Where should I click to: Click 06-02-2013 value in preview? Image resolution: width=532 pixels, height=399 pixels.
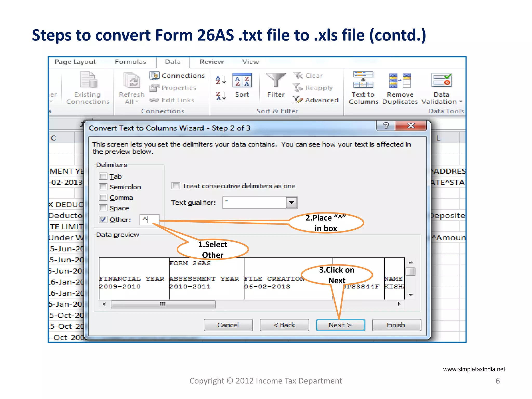(x=267, y=287)
